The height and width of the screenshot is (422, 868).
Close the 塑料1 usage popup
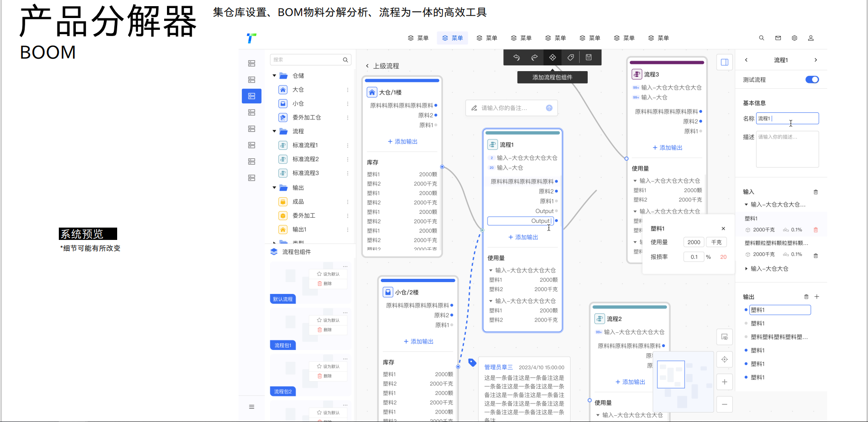723,229
